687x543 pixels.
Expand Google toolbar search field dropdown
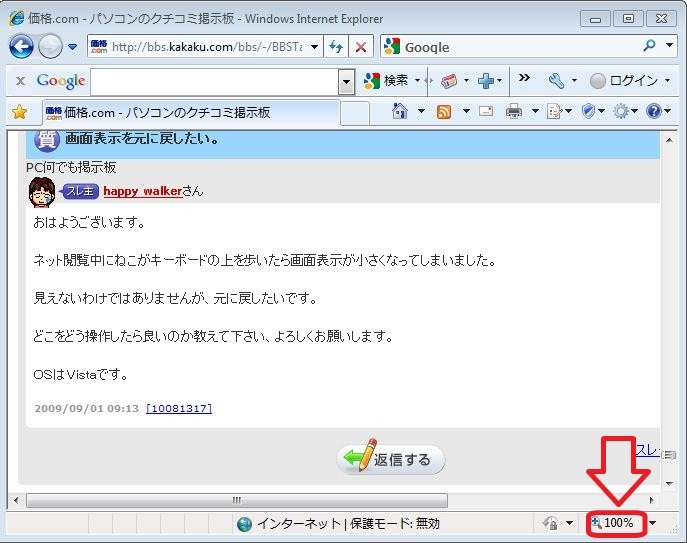click(x=346, y=82)
